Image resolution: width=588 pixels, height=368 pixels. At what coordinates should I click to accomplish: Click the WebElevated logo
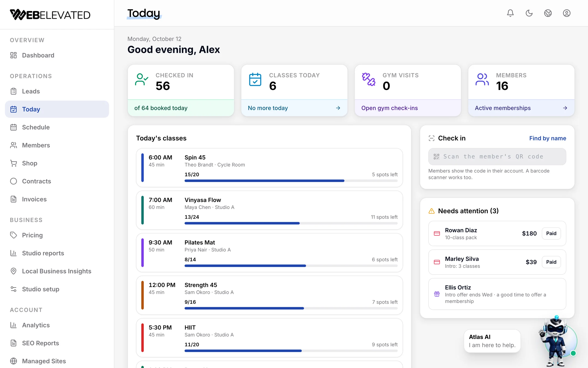(50, 15)
